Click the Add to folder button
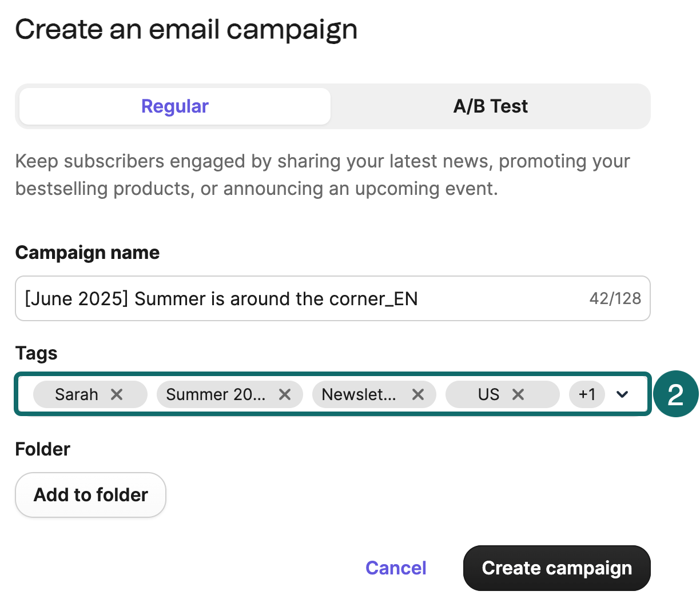 point(90,495)
